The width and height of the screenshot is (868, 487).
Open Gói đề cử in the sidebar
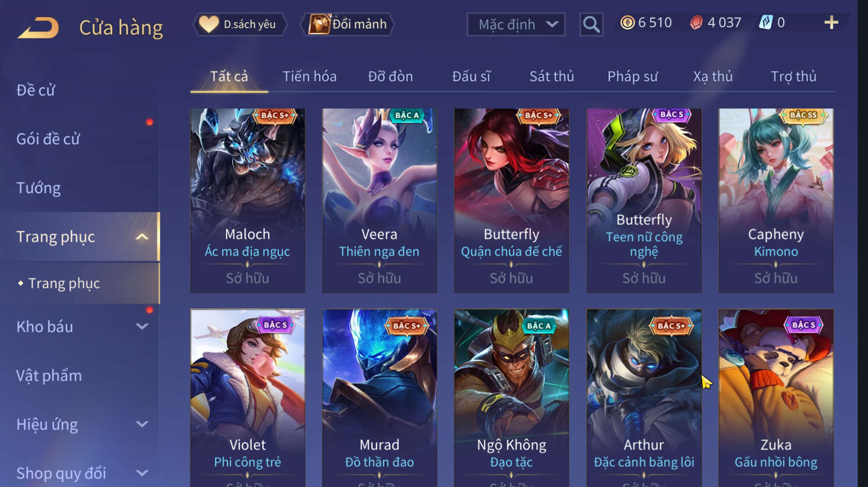coord(48,139)
